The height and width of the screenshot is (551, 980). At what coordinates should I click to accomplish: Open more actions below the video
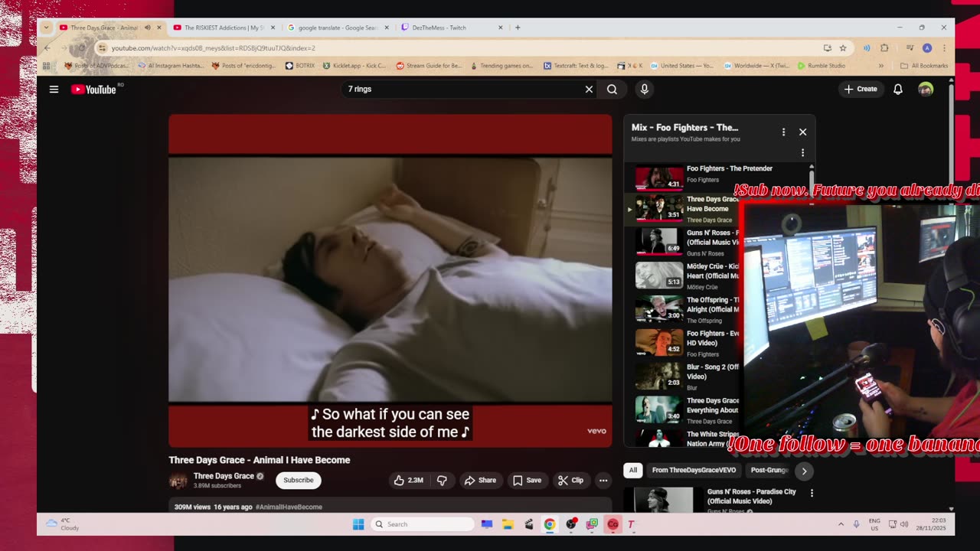coord(603,481)
